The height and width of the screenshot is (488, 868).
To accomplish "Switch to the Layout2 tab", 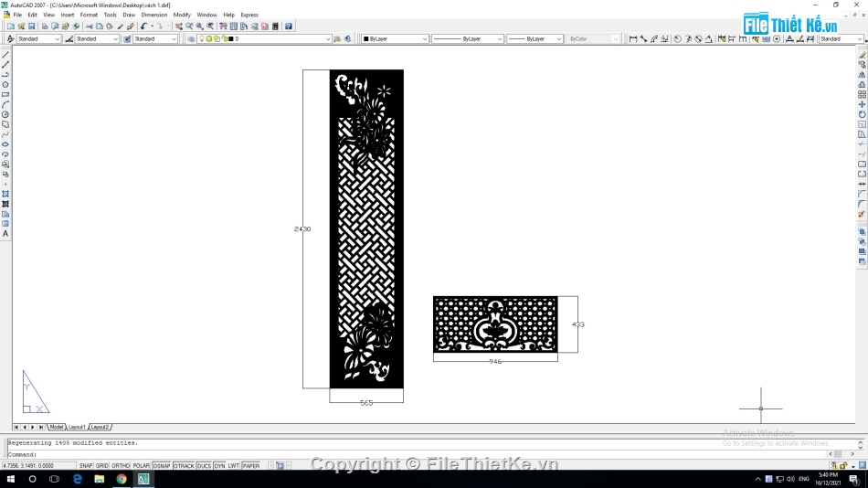I will (100, 427).
